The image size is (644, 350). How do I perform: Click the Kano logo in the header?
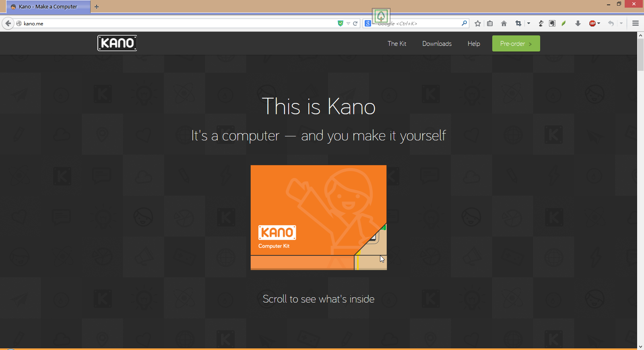click(x=117, y=43)
